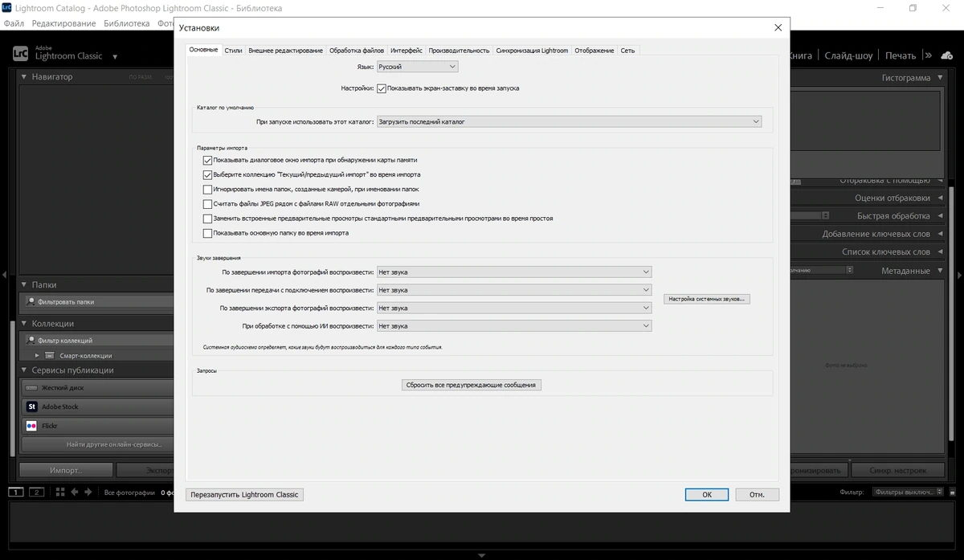Collapse the Навигатор panel
Image resolution: width=964 pixels, height=560 pixels.
click(x=24, y=77)
